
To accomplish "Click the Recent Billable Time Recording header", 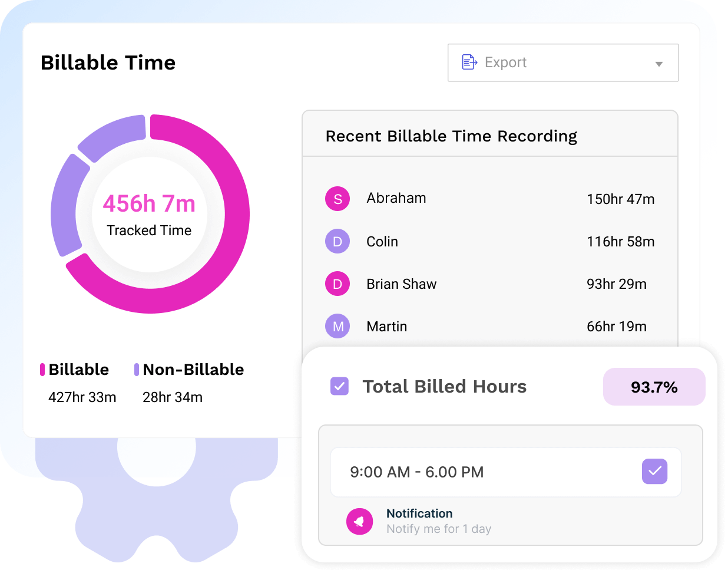I will pyautogui.click(x=451, y=136).
